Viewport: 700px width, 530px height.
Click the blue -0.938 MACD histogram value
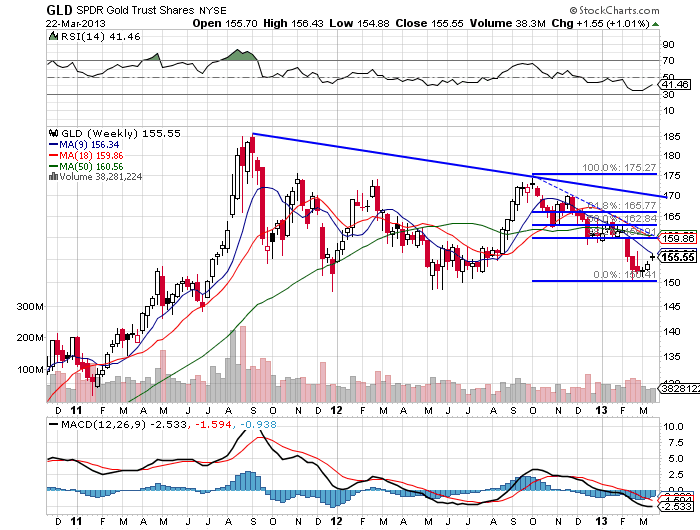point(258,425)
